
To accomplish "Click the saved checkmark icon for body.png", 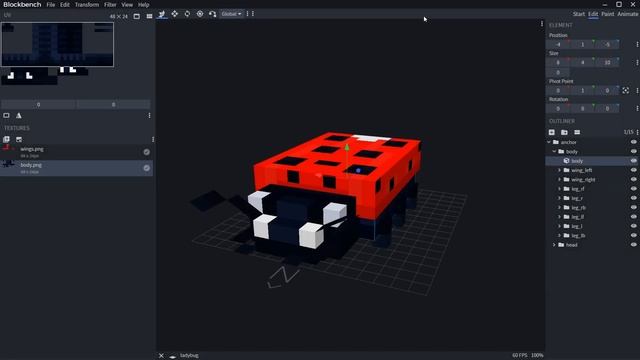I will point(147,168).
